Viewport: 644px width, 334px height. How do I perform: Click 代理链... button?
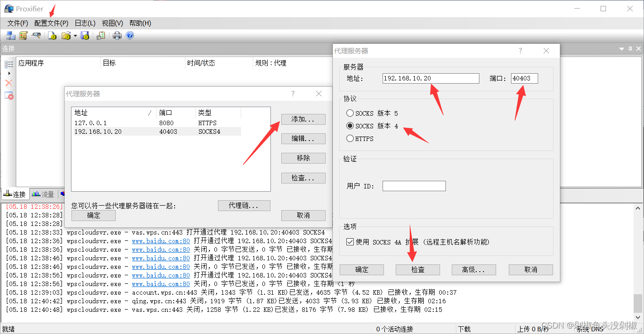(x=244, y=206)
